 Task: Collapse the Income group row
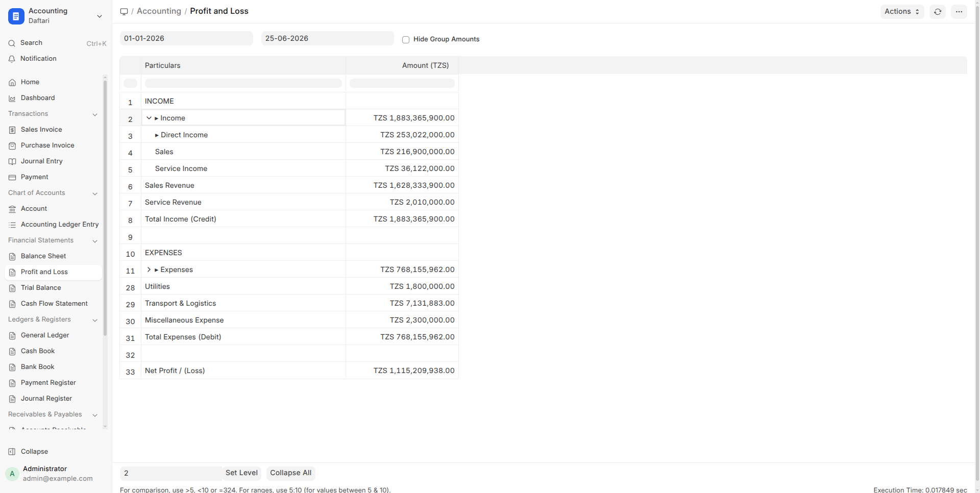[x=149, y=118]
